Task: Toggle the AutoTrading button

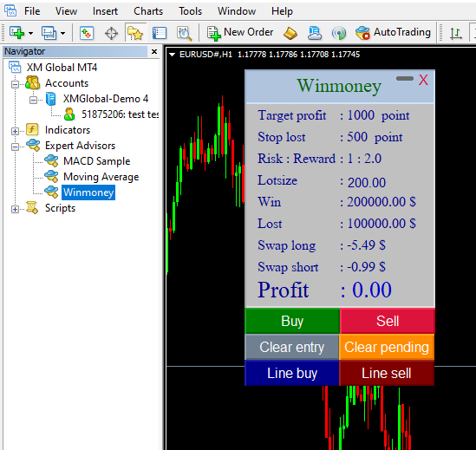Action: 393,32
